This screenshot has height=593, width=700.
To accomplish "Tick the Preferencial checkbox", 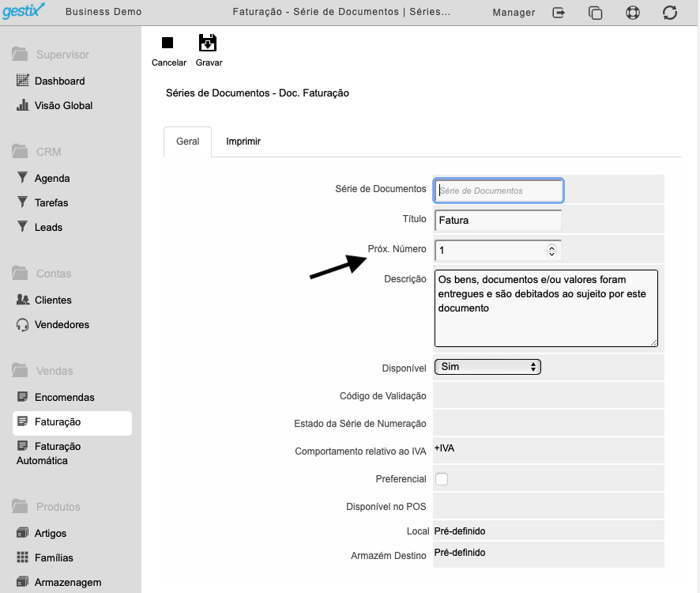I will pos(442,479).
